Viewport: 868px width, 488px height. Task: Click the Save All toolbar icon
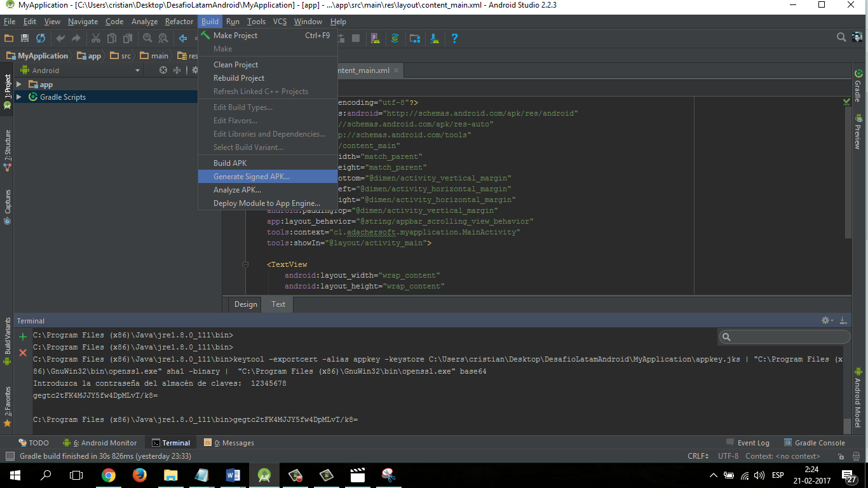click(x=25, y=38)
